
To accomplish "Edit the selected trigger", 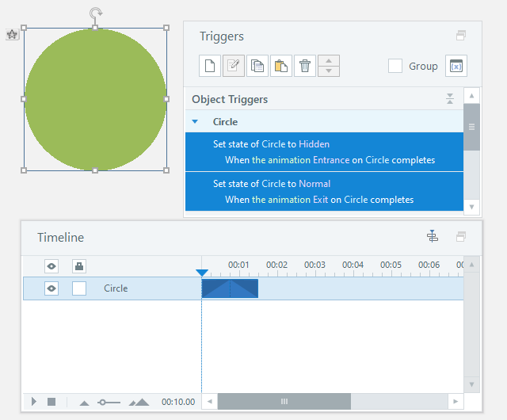I will [x=234, y=66].
